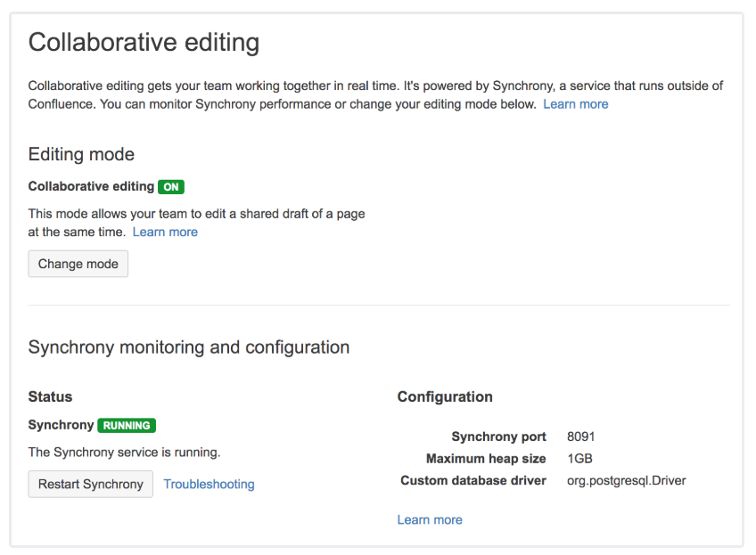
Task: Click the Status subheading
Action: pyautogui.click(x=50, y=396)
